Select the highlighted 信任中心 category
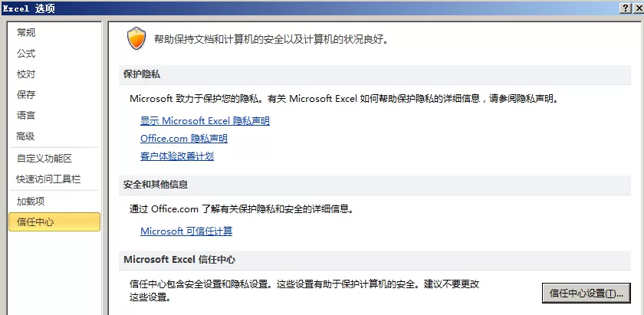 pyautogui.click(x=54, y=221)
